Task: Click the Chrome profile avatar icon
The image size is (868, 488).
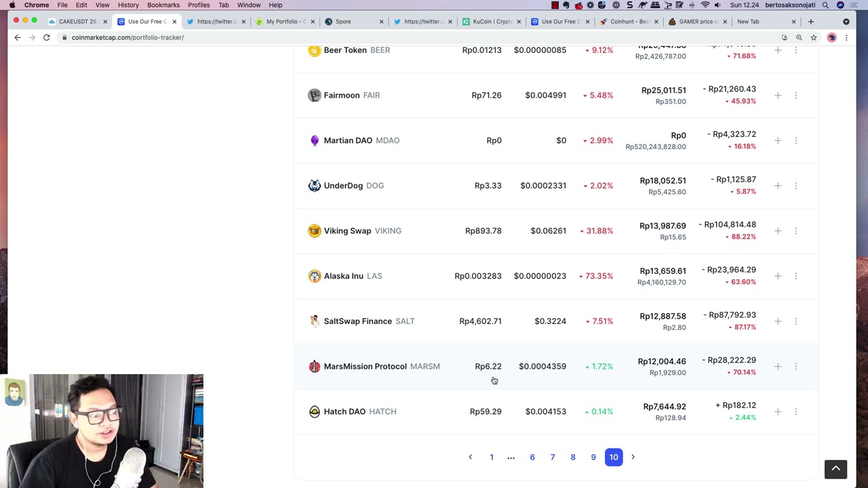Action: tap(831, 38)
